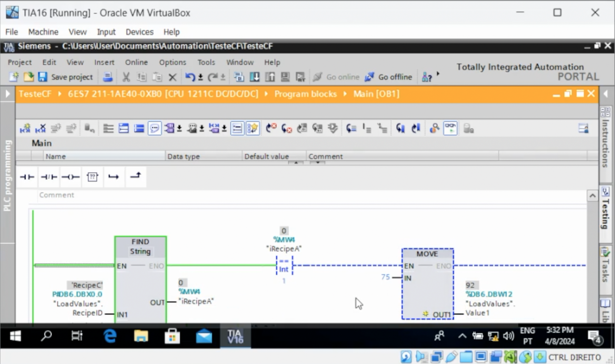
Task: Toggle favorites display in editor
Action: tap(253, 128)
